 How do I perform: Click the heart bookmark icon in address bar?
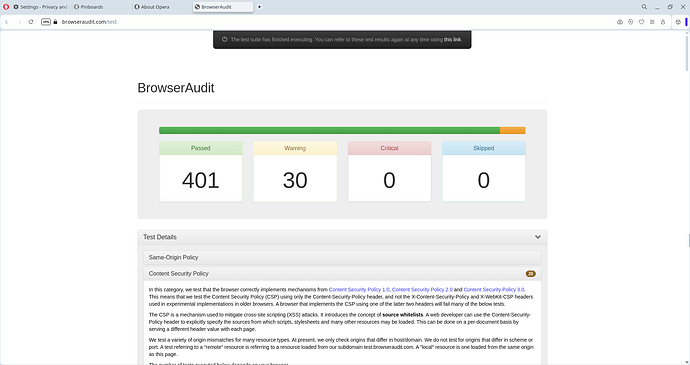pyautogui.click(x=642, y=22)
